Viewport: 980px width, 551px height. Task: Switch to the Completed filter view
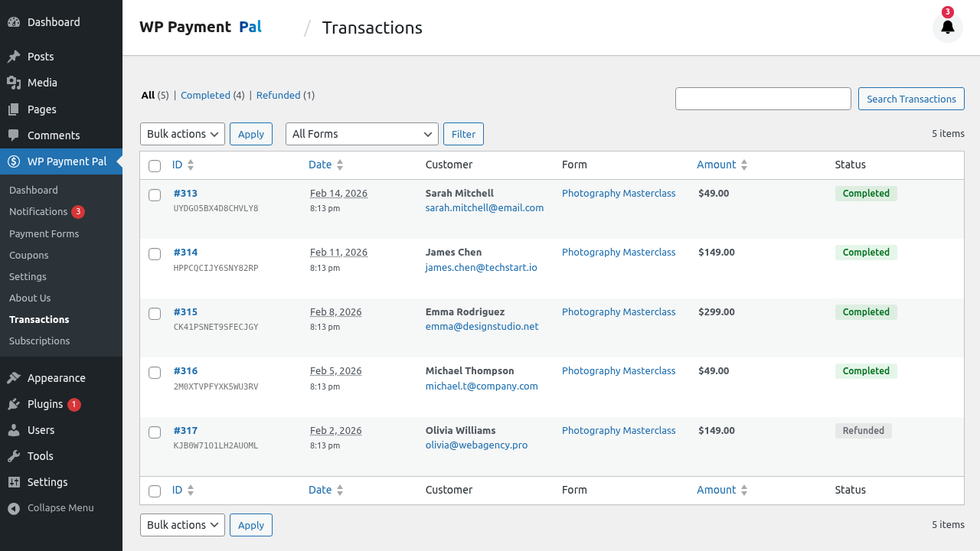tap(205, 95)
